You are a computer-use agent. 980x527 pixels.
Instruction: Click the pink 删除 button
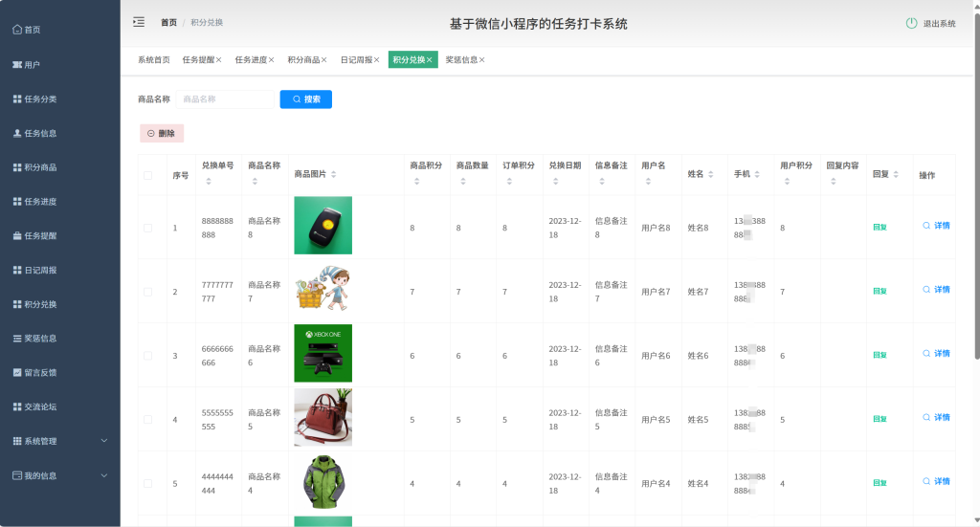tap(161, 133)
